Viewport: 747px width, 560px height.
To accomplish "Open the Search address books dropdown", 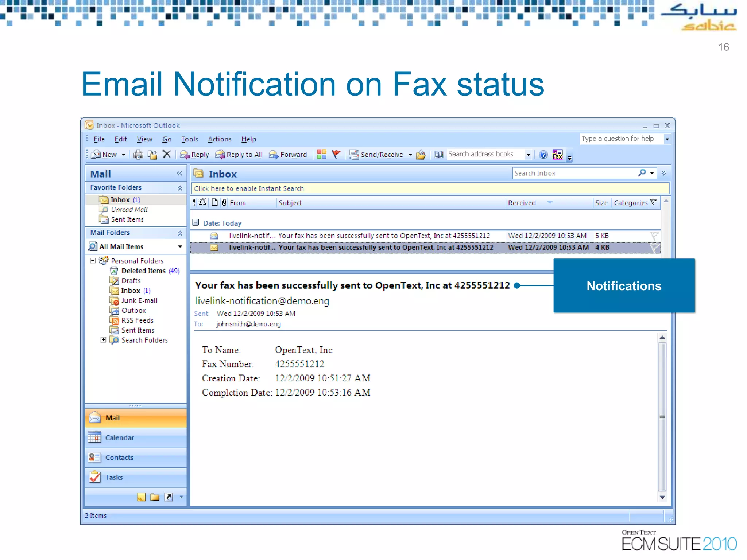I will pos(528,155).
